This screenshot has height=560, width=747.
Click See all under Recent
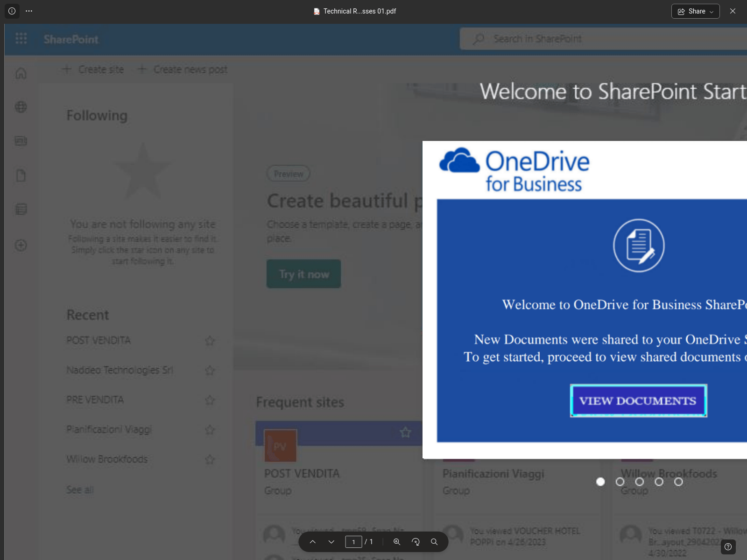80,490
